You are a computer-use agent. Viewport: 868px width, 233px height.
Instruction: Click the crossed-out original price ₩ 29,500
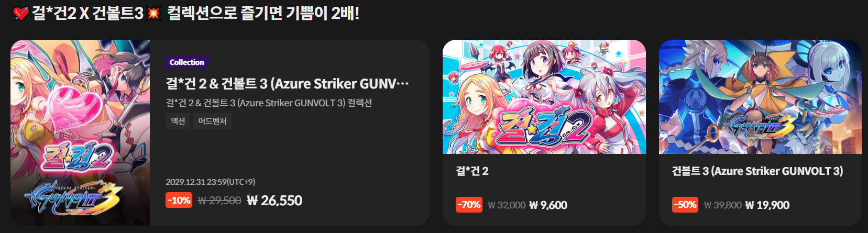[x=219, y=201]
